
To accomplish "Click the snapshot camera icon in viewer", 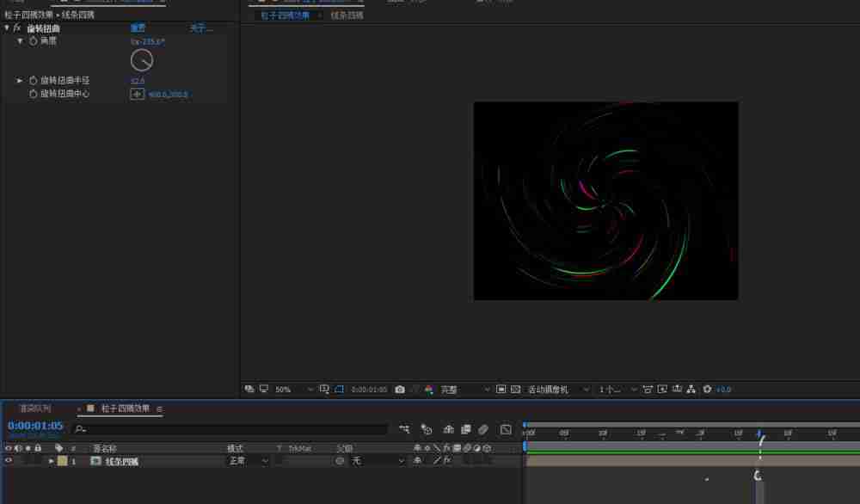I will pos(399,390).
